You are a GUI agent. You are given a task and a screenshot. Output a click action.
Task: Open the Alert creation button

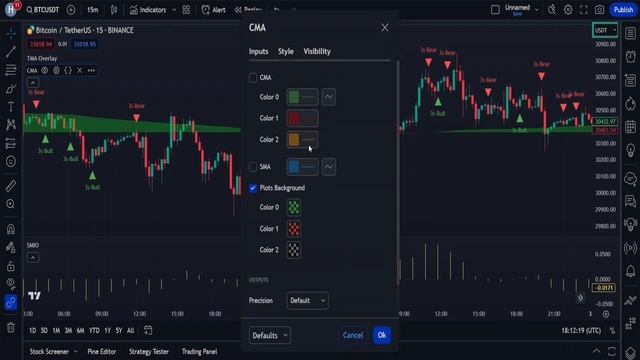(x=213, y=10)
